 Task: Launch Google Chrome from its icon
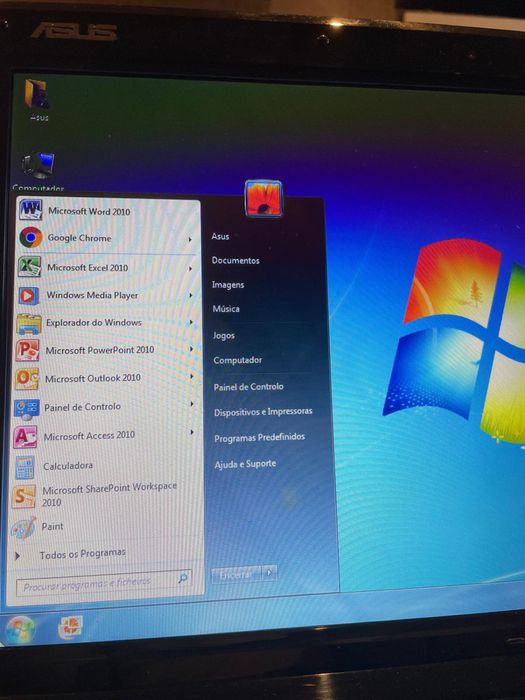30,238
